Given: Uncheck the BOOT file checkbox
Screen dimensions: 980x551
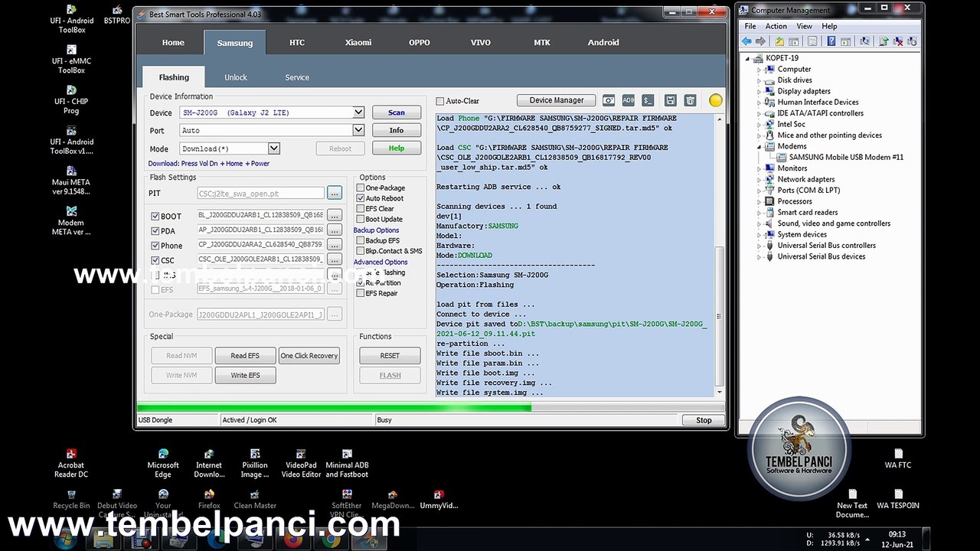Looking at the screenshot, I should [x=155, y=217].
